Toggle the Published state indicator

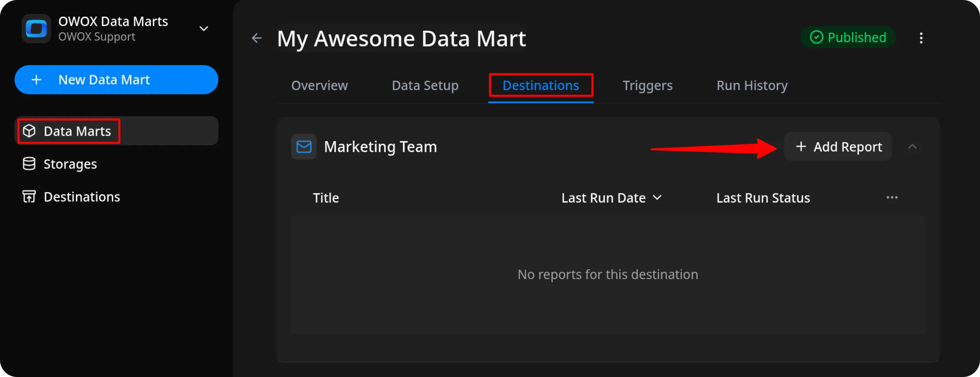(816, 37)
